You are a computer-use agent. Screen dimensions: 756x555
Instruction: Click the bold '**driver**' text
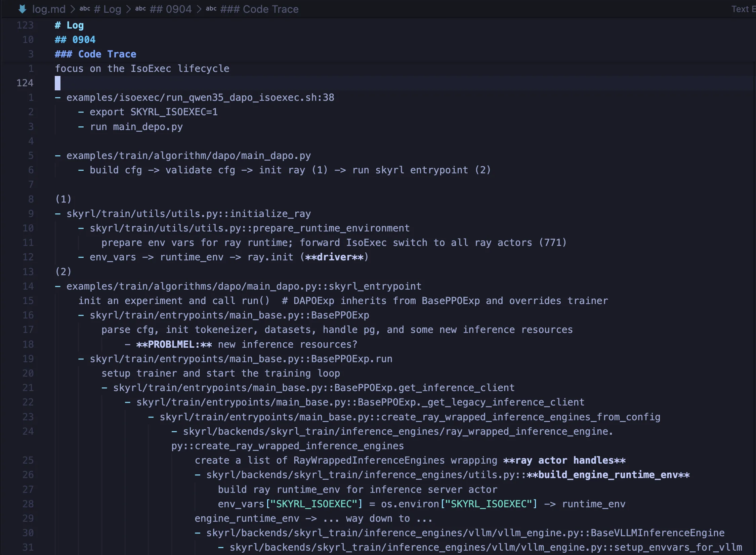pyautogui.click(x=334, y=257)
